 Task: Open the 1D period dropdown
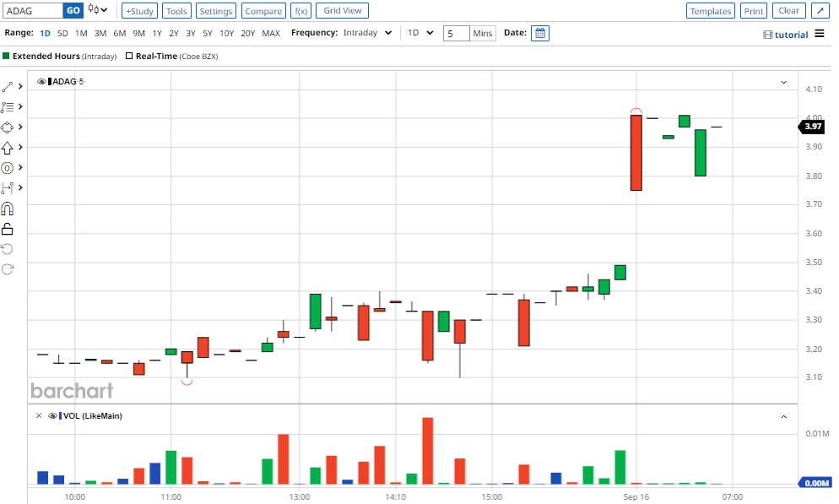click(x=420, y=33)
